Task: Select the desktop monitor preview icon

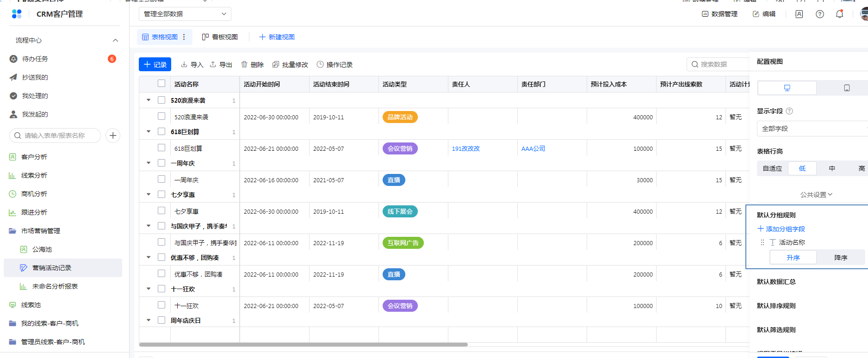Action: tap(787, 88)
